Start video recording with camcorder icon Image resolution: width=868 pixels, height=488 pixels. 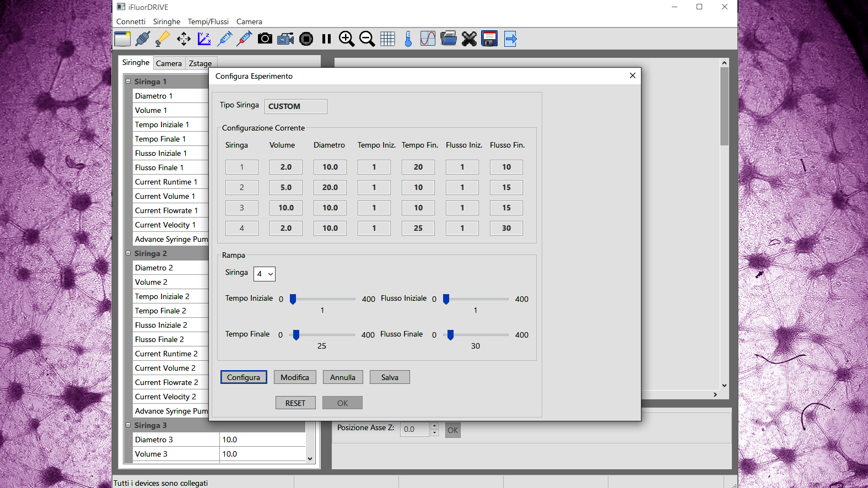tap(285, 39)
